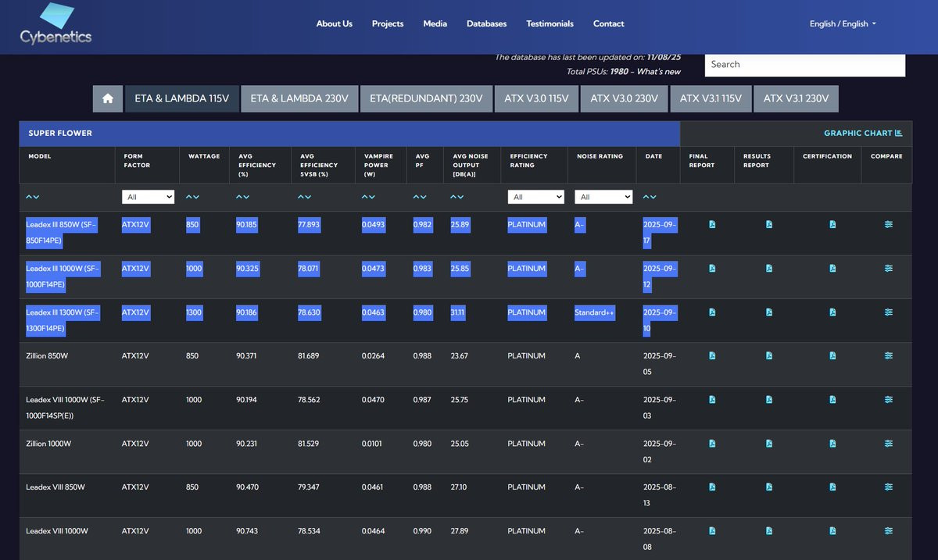The image size is (938, 560).
Task: Open results report for Leadex III 1000W
Action: pyautogui.click(x=769, y=269)
